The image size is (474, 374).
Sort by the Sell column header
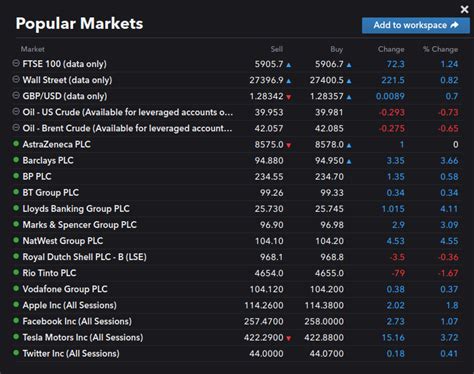click(x=277, y=49)
